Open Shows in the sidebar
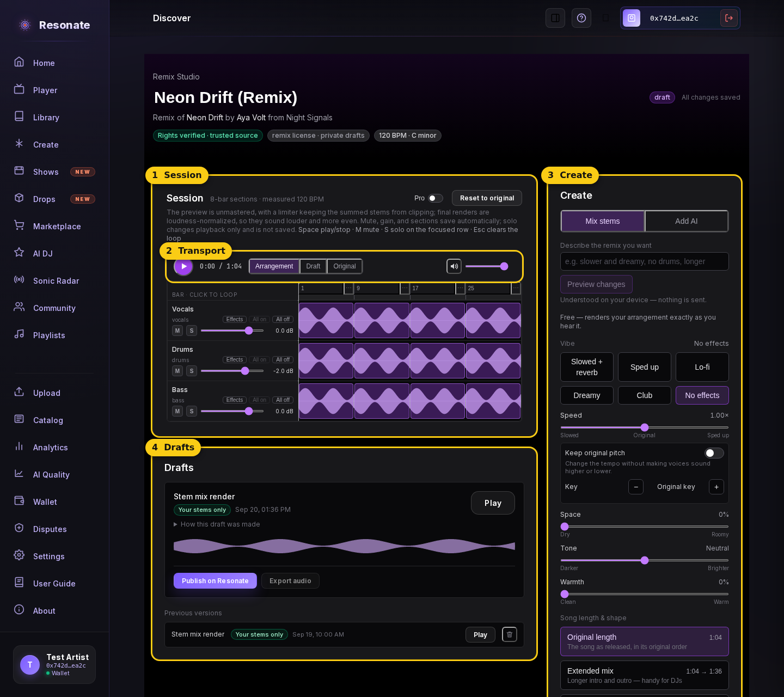 pos(54,172)
